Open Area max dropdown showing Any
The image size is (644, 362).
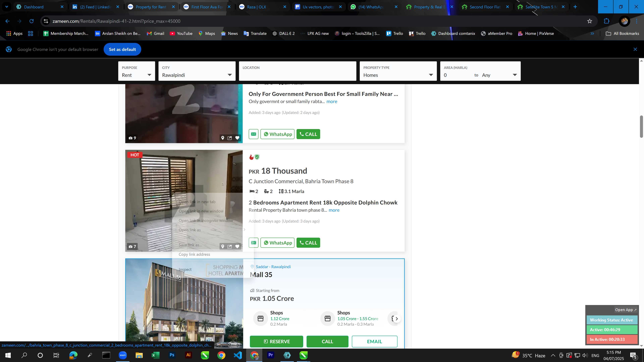(499, 75)
